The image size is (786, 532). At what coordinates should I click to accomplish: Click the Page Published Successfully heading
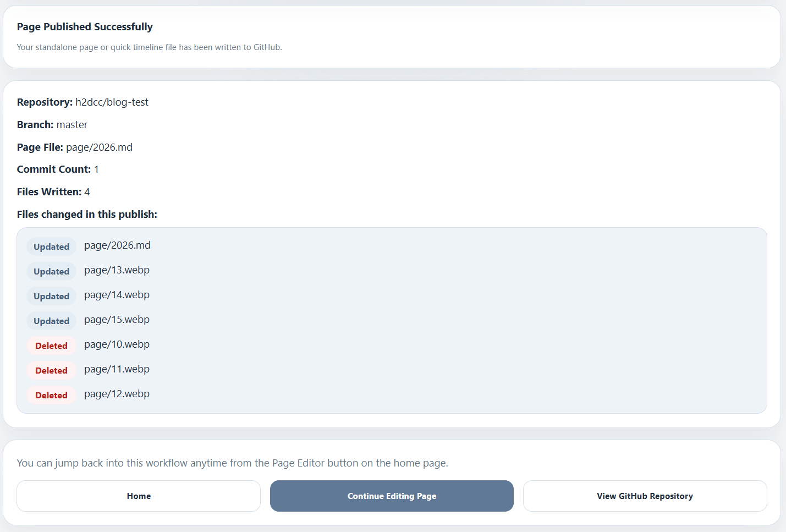[85, 27]
